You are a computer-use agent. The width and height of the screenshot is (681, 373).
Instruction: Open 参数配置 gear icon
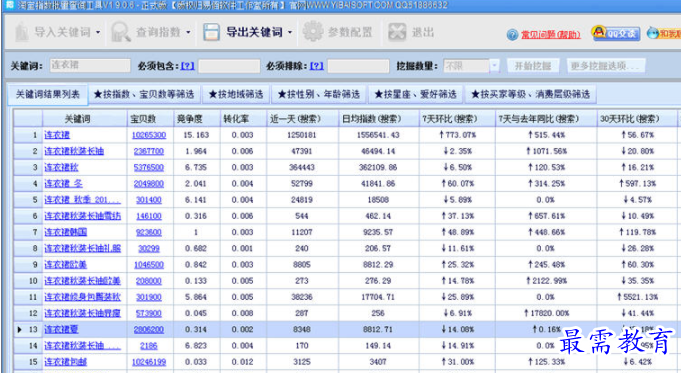[x=313, y=32]
